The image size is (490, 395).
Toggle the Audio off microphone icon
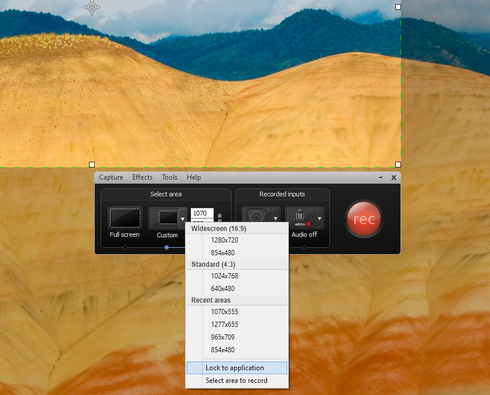[x=301, y=218]
